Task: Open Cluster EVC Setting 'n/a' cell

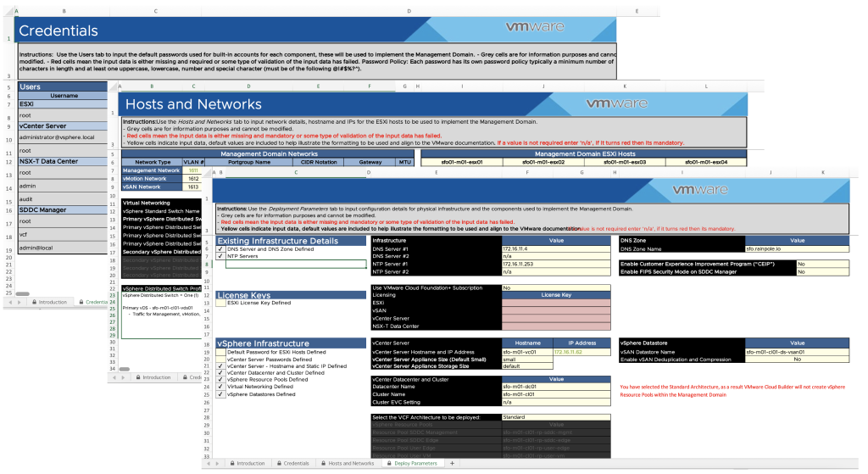Action: pyautogui.click(x=556, y=403)
